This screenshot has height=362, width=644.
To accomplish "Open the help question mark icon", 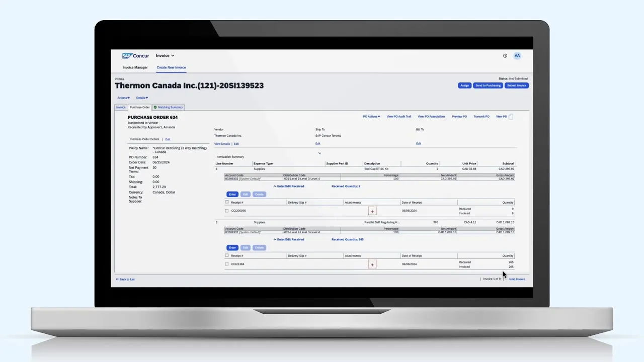I will tap(505, 55).
